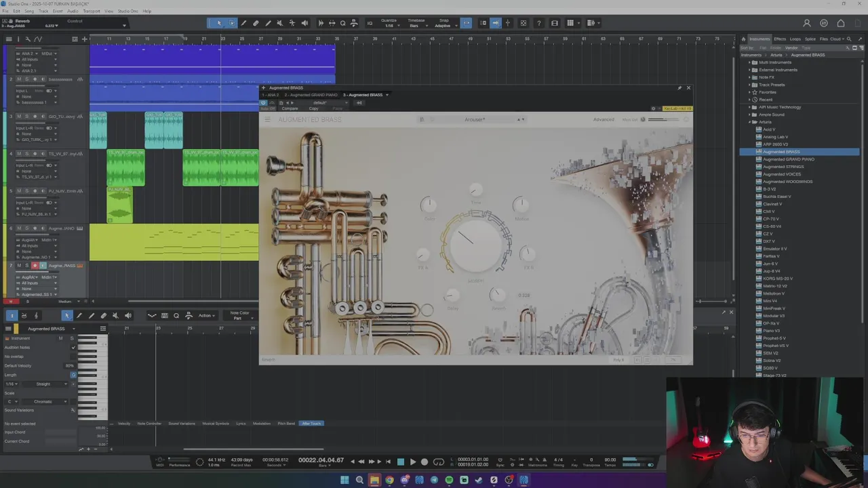This screenshot has height=488, width=868.
Task: Click the transport Stop button
Action: pyautogui.click(x=401, y=462)
